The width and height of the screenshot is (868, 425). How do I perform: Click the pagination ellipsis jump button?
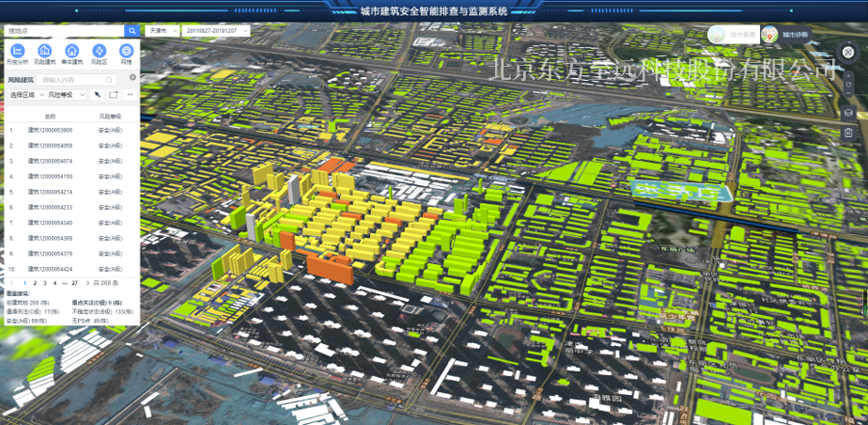[x=64, y=283]
